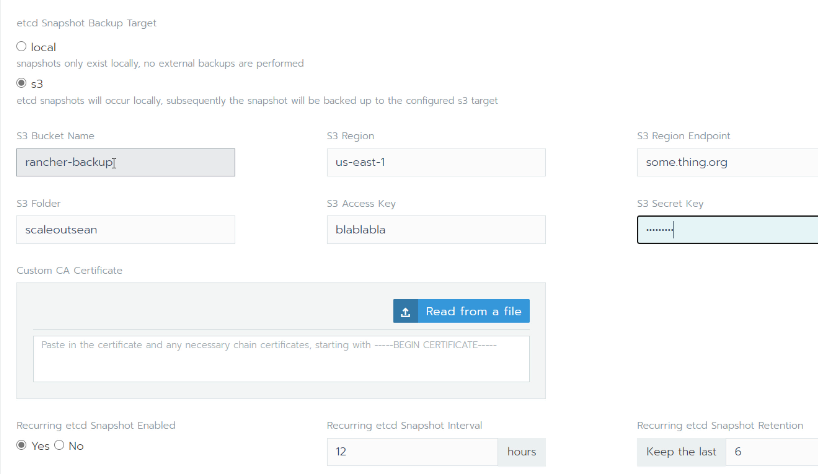Click the "Custom CA Certificate" label

click(69, 271)
